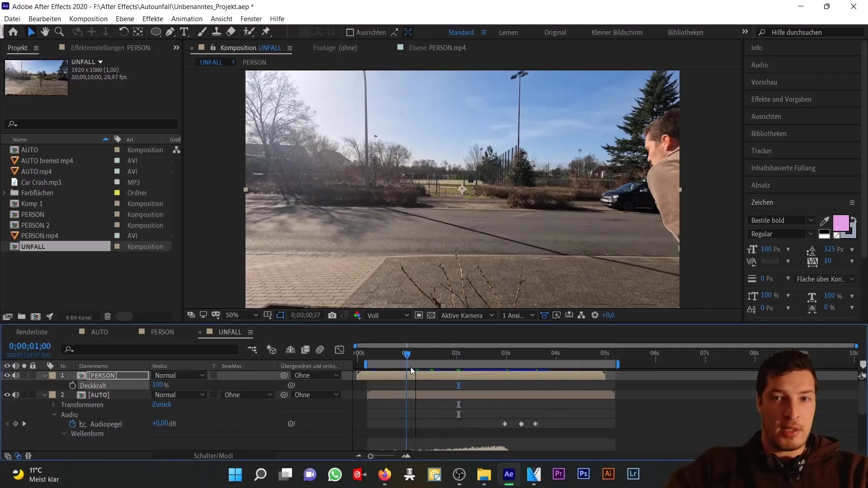The image size is (868, 488).
Task: Toggle audio mute on AUTO layer
Action: point(15,394)
